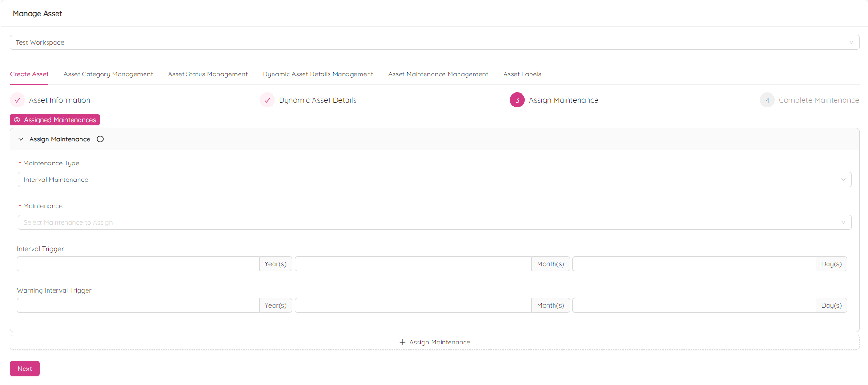Click the Month(s) addon of Interval Trigger

(x=551, y=264)
